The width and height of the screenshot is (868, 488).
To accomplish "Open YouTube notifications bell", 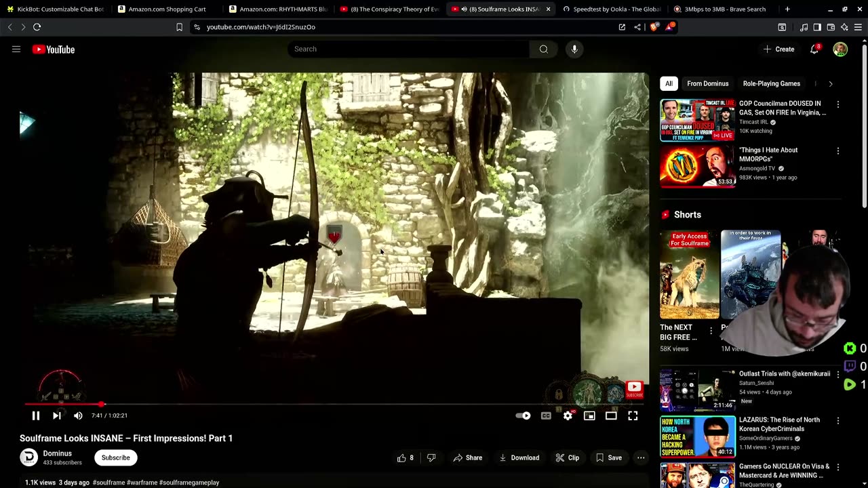I will point(814,49).
